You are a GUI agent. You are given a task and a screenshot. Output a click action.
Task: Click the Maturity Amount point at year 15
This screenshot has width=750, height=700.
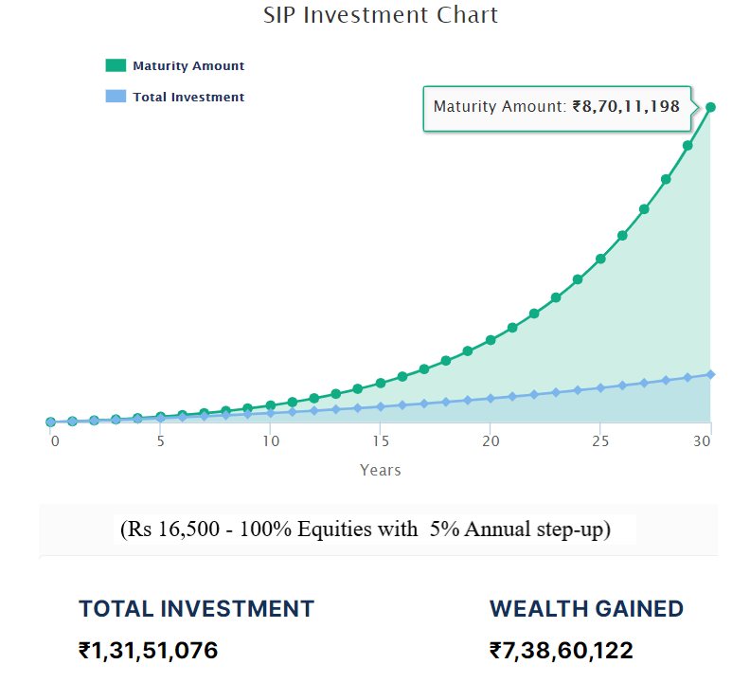click(x=381, y=383)
